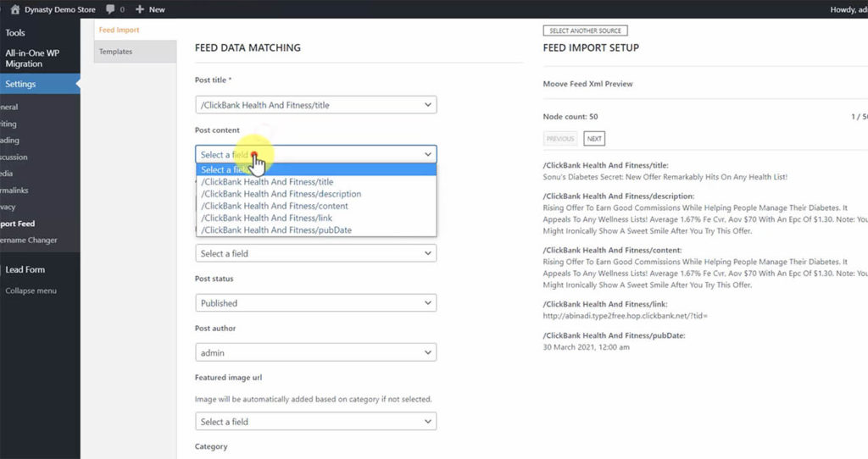Open the Permalinks settings submenu
868x459 pixels.
14,191
